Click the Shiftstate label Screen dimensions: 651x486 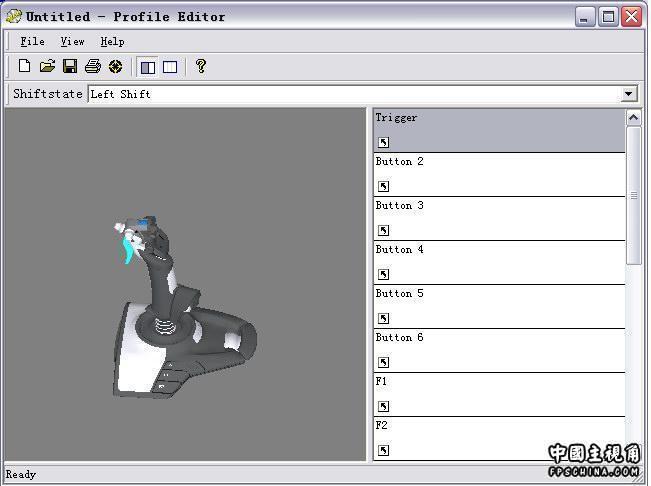pos(48,94)
